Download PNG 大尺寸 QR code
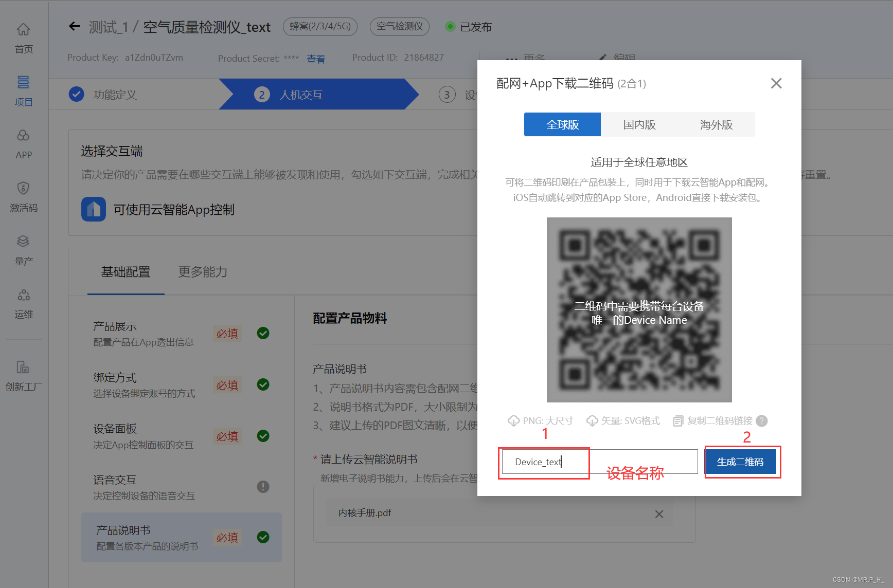The height and width of the screenshot is (588, 893). coord(540,421)
